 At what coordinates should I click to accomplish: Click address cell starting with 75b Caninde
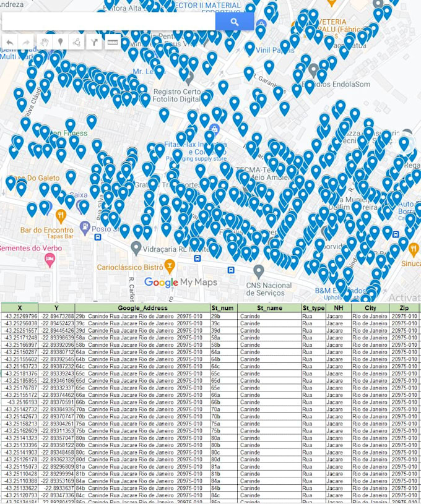142,430
